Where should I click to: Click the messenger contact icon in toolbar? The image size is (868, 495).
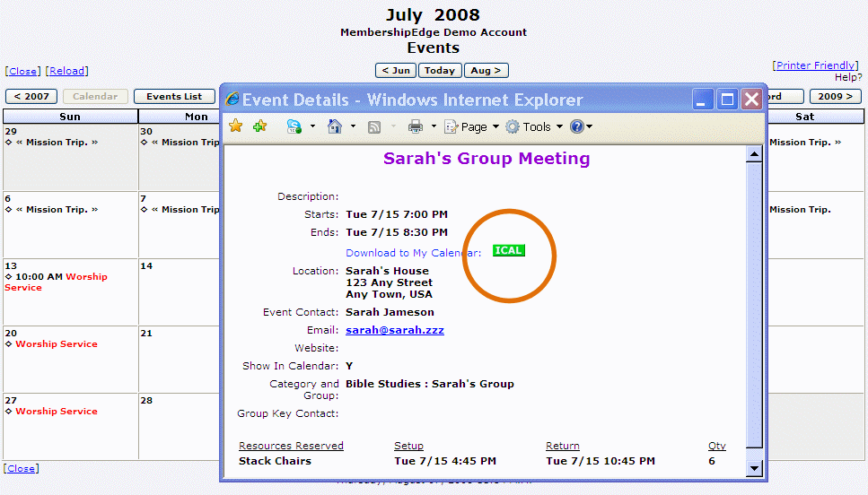click(x=294, y=126)
